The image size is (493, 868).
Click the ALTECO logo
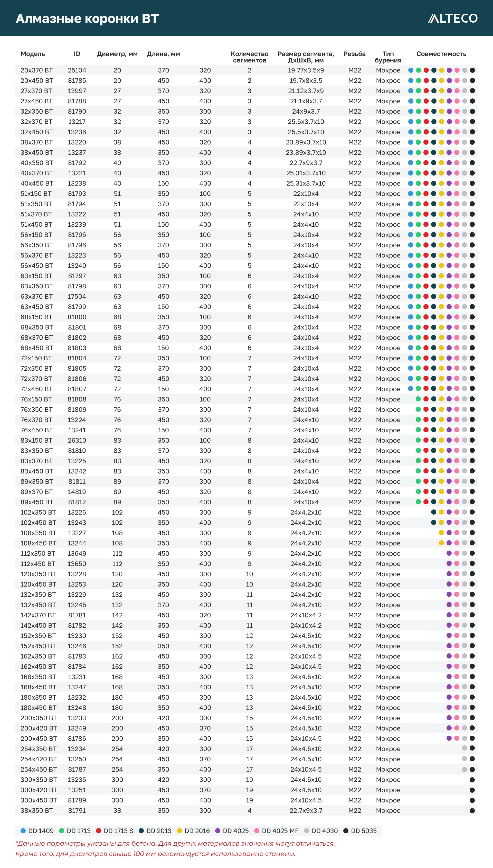[452, 18]
